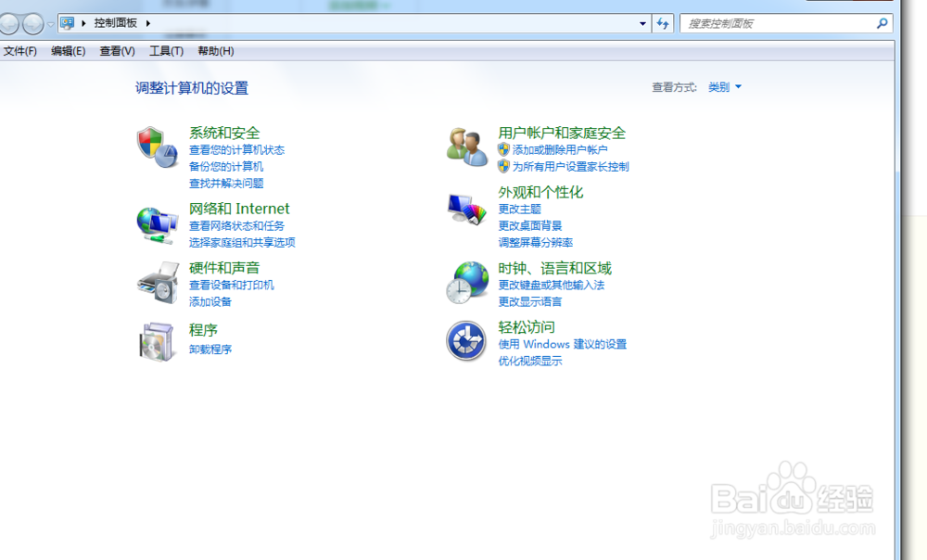Open 硬件和声音 printer icon
Screen dimensions: 927x560
click(x=158, y=283)
